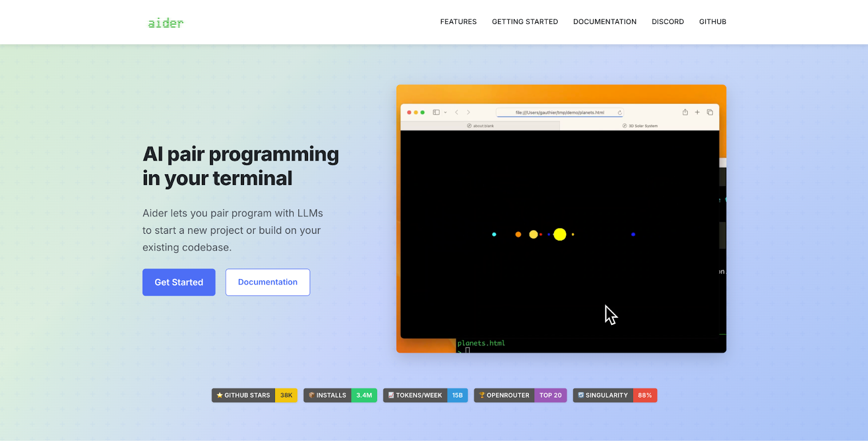Click the sidebar icon in the demo Safari window
Image resolution: width=868 pixels, height=441 pixels.
(x=436, y=112)
